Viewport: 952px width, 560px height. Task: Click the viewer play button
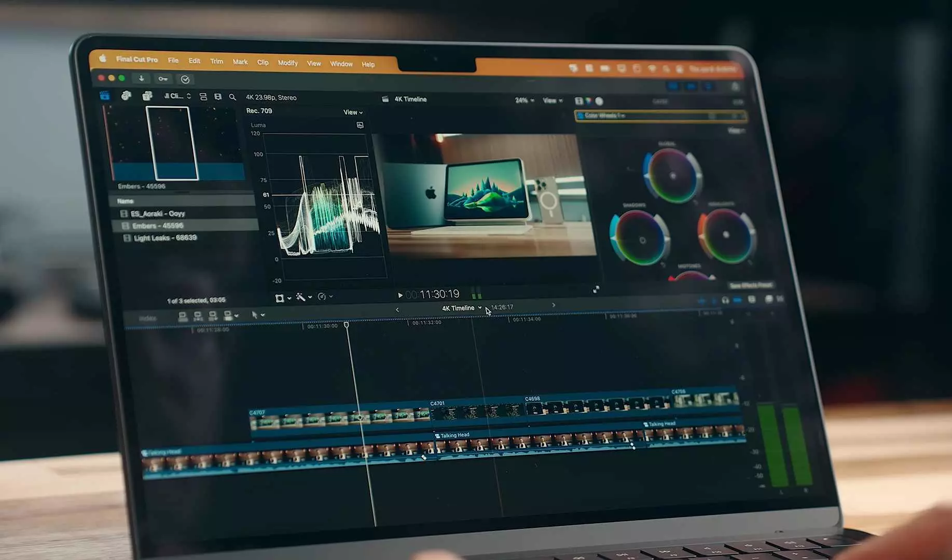pyautogui.click(x=400, y=295)
